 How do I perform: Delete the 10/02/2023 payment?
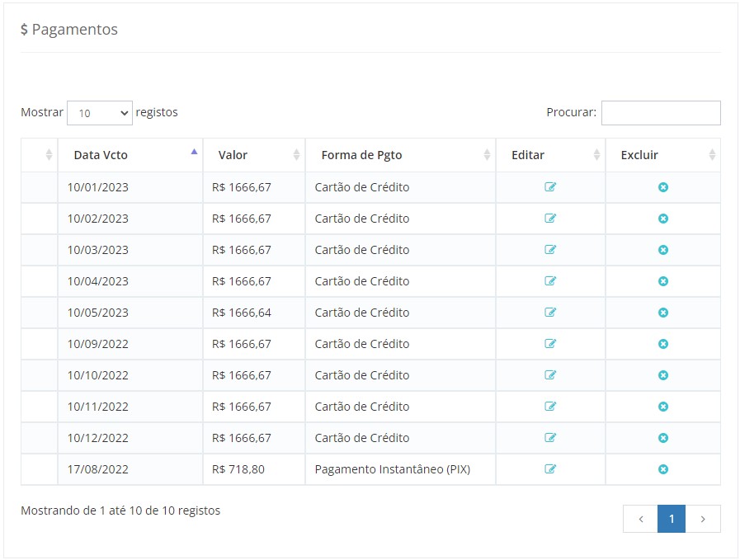point(662,219)
